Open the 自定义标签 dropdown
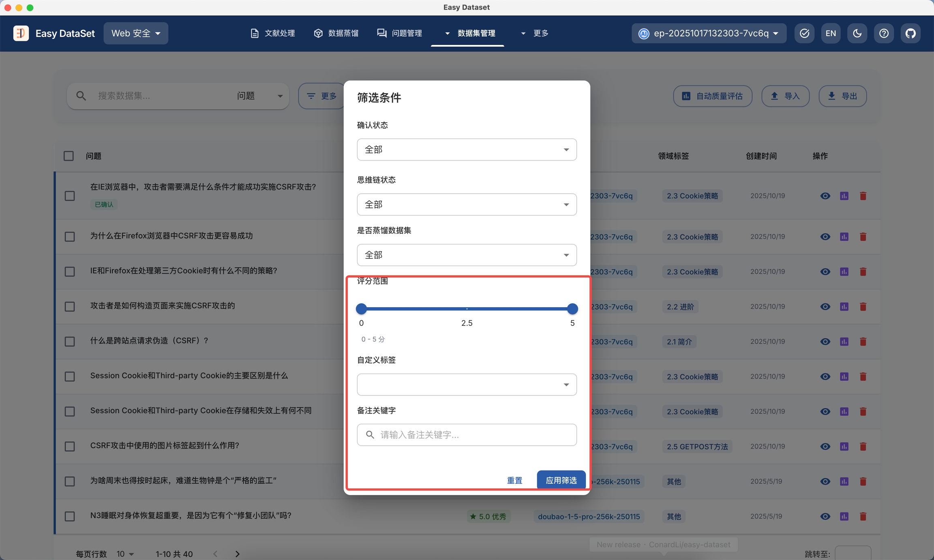 pos(467,385)
